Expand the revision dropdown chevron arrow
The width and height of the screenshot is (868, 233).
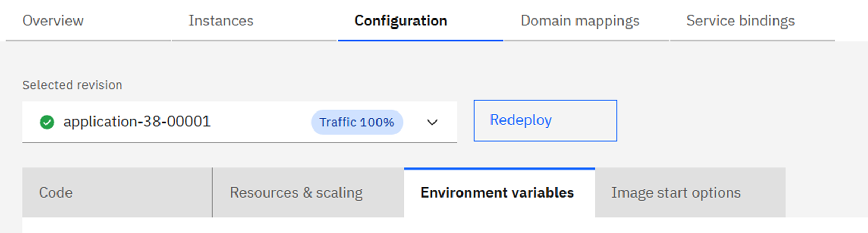(x=432, y=123)
